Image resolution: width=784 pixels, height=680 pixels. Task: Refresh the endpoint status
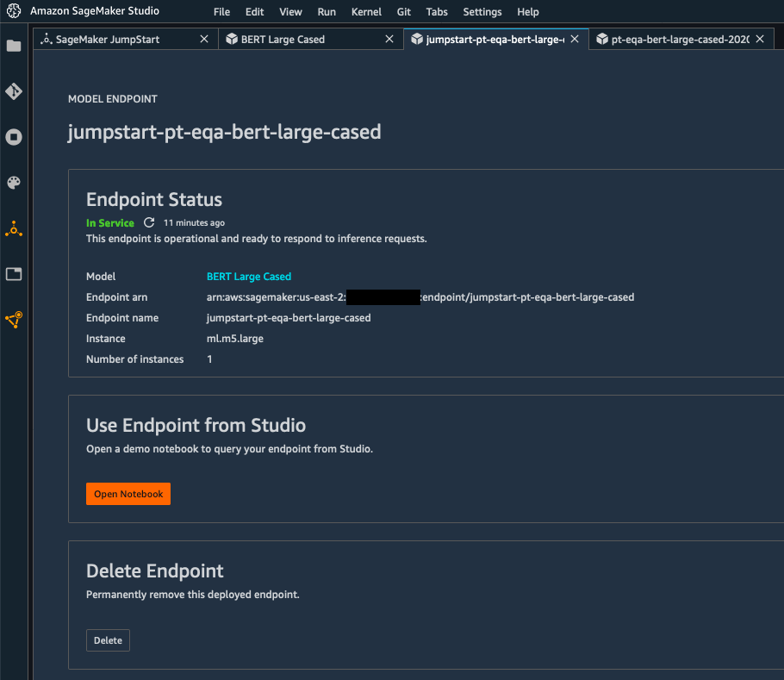[x=149, y=223]
